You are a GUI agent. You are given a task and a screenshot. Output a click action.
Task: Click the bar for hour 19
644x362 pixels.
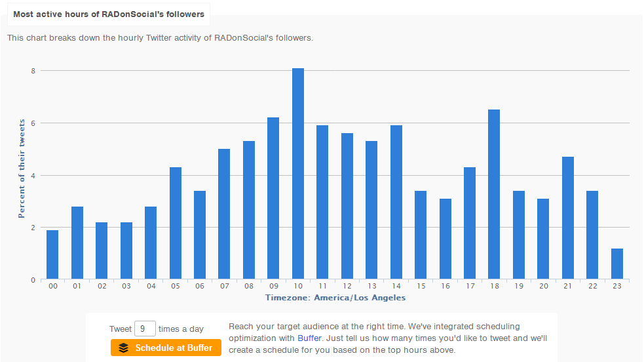[519, 235]
